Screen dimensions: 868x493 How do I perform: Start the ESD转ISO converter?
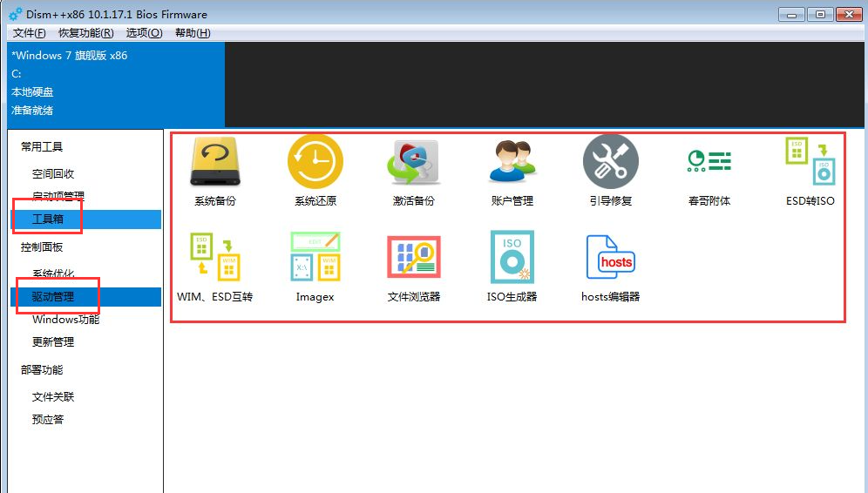point(810,171)
